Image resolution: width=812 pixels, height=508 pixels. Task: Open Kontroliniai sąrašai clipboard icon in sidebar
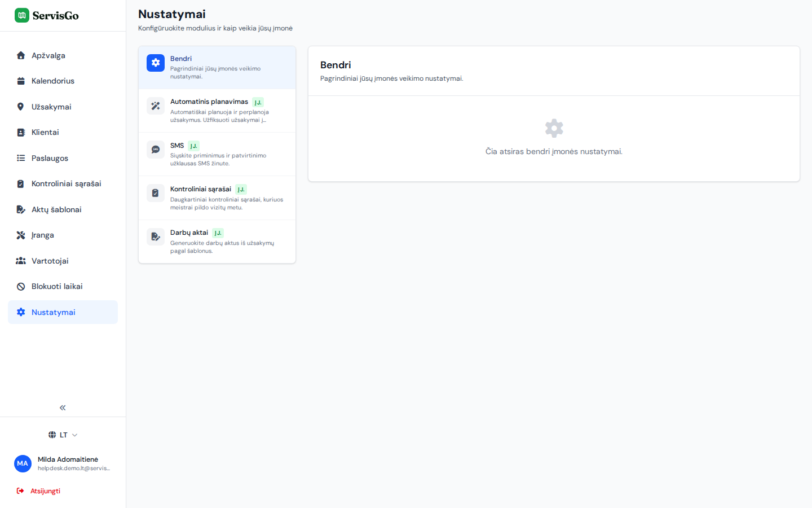point(21,183)
